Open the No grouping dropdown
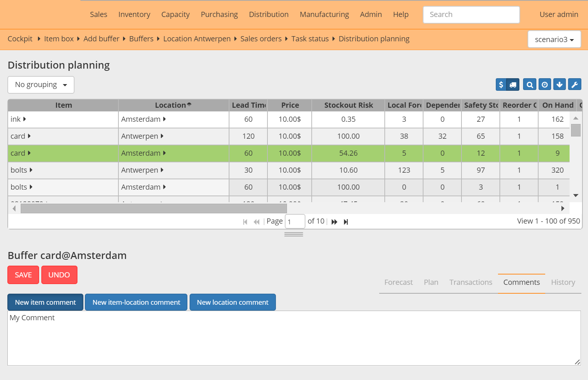This screenshot has height=380, width=588. [41, 85]
